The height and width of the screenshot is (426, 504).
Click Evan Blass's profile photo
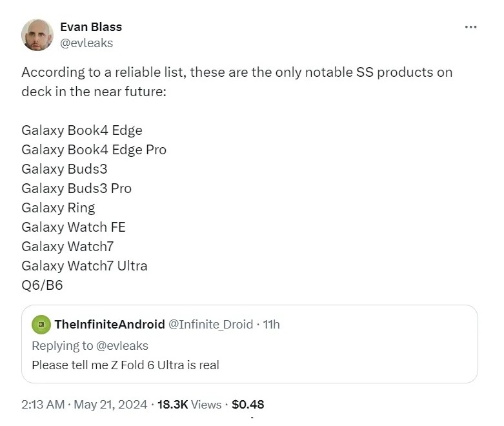37,35
